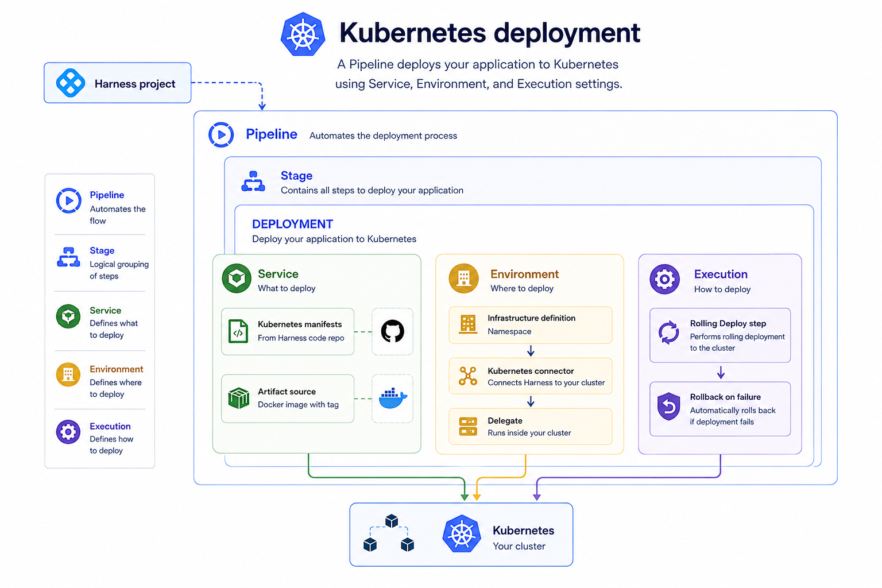The height and width of the screenshot is (588, 882).
Task: Click the GitHub octocat icon
Action: tap(393, 331)
